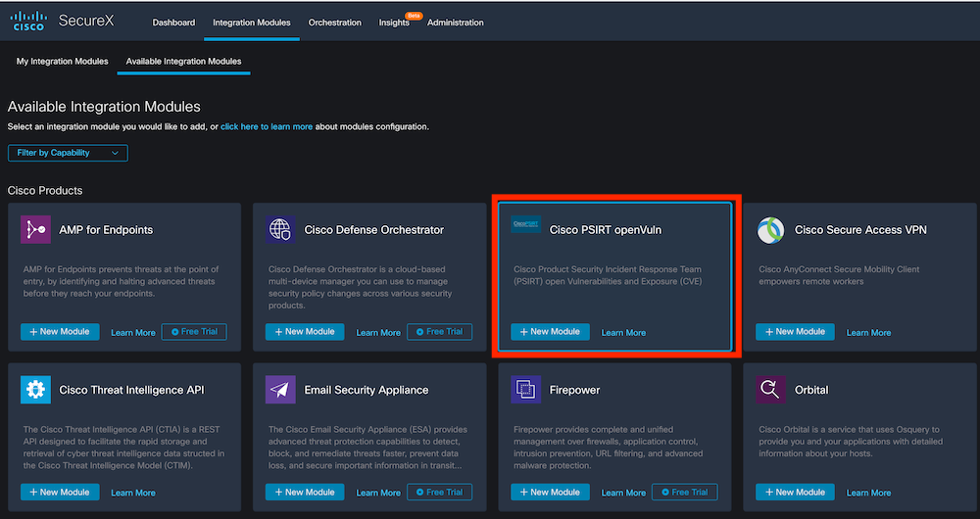Viewport: 980px width, 519px height.
Task: Open Learn More for Firepower
Action: [623, 493]
